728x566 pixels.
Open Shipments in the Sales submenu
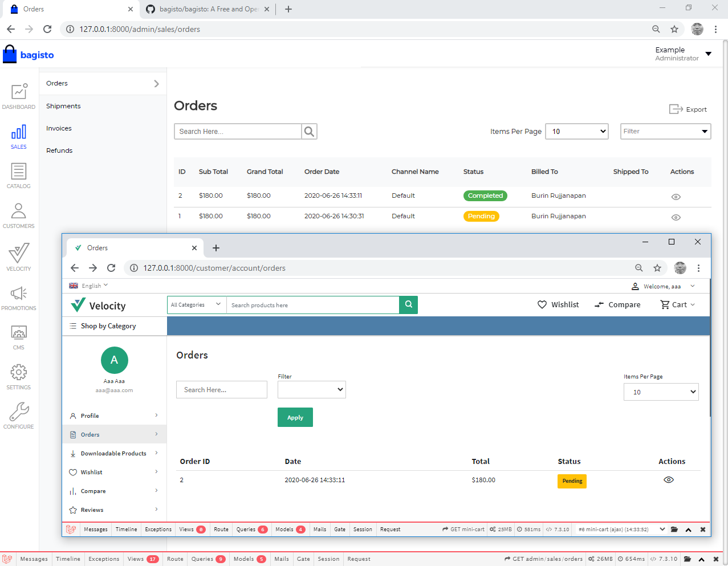point(63,106)
